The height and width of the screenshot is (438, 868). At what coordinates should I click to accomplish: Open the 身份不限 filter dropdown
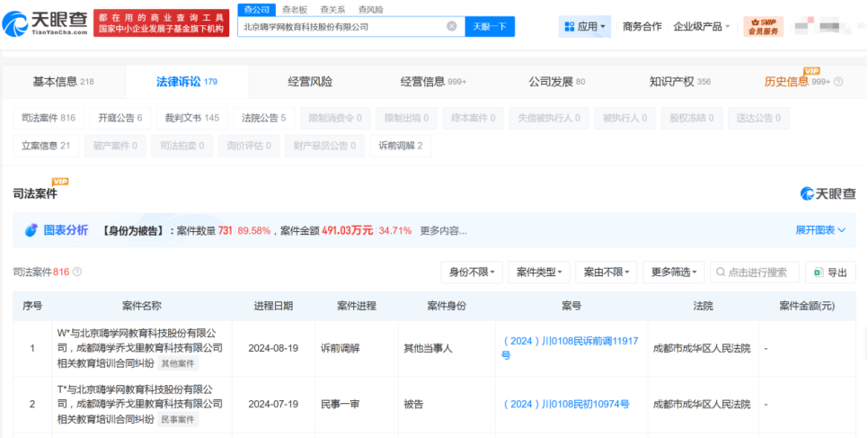pyautogui.click(x=471, y=272)
